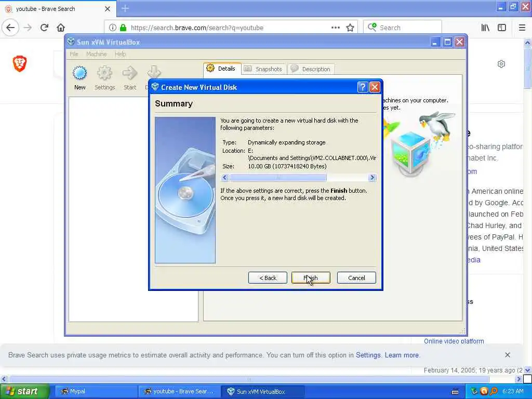Toggle the sidebar icon in browser toolbar
The width and height of the screenshot is (532, 399).
click(x=502, y=28)
